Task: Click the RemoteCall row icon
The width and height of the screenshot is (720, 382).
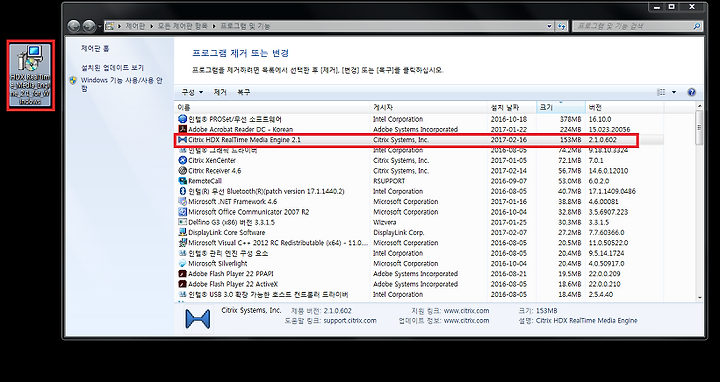Action: [x=182, y=181]
